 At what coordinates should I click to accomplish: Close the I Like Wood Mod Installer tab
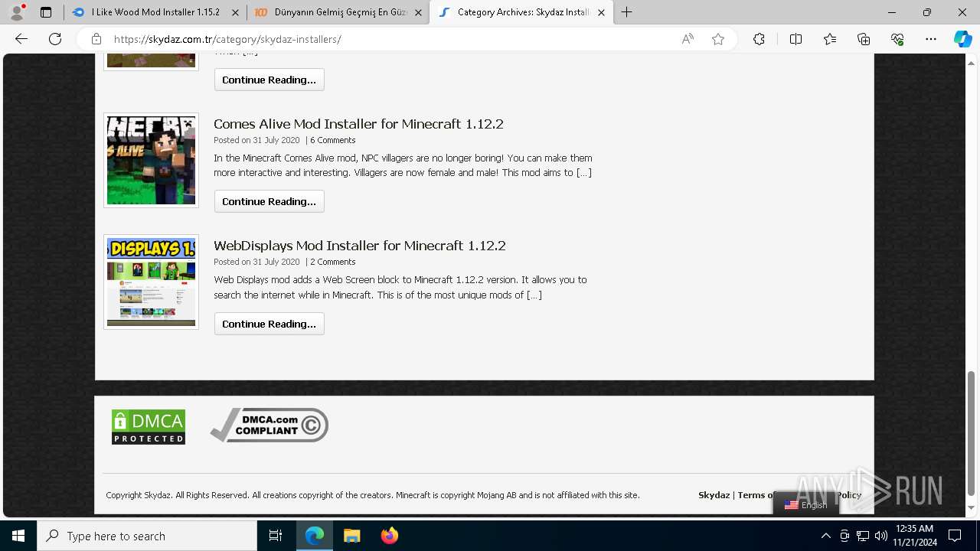click(x=235, y=12)
